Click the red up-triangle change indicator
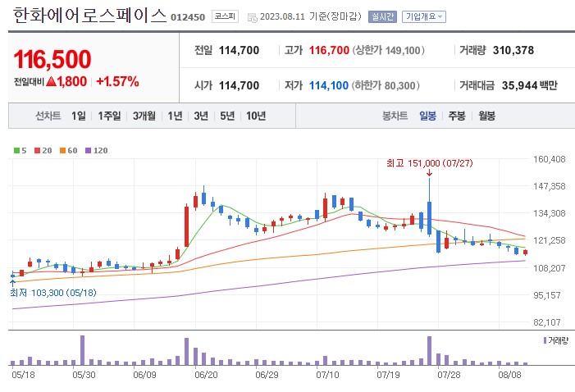This screenshot has height=392, width=575. [x=52, y=81]
